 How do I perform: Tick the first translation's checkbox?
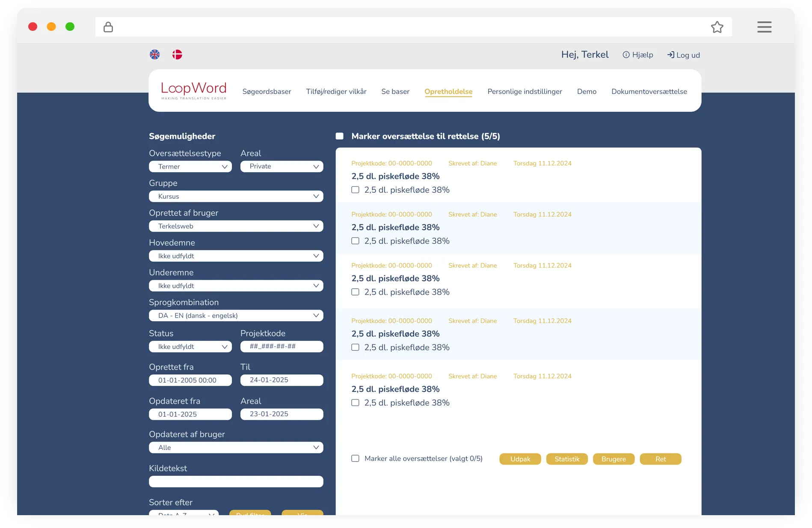(355, 190)
